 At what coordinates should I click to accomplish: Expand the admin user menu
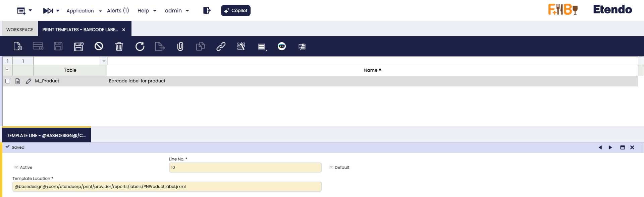tap(177, 11)
